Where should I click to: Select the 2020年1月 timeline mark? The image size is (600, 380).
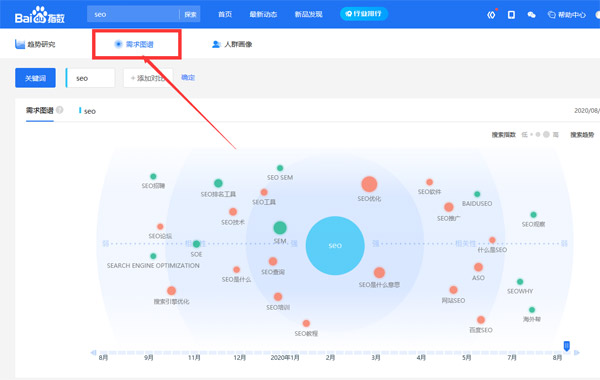point(285,357)
